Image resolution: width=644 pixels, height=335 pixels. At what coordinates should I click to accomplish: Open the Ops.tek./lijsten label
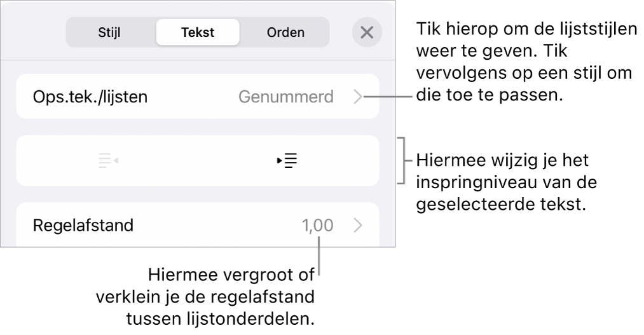tap(90, 97)
